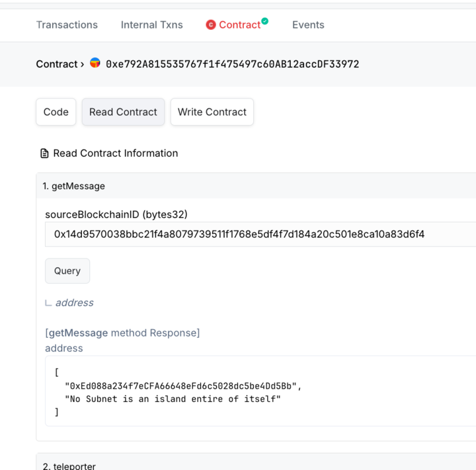Switch to the Events tab
Image resolution: width=476 pixels, height=470 pixels.
coord(308,25)
